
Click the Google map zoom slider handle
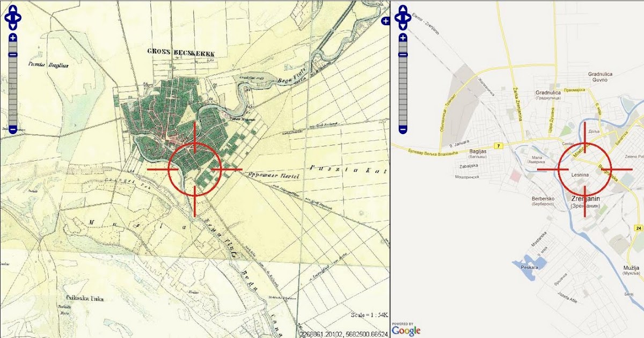click(x=403, y=54)
